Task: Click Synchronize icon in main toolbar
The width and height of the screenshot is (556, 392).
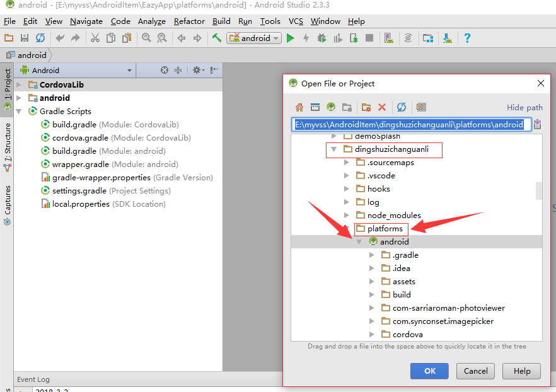Action: pyautogui.click(x=40, y=38)
